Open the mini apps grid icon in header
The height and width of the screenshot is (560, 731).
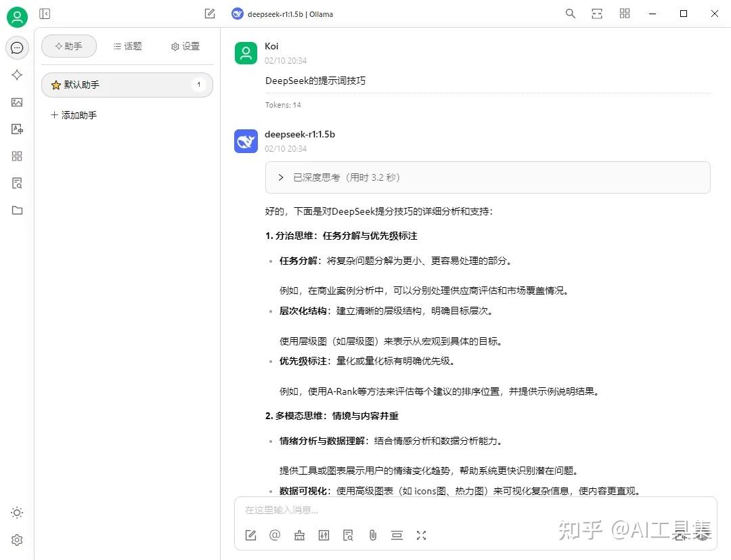[x=625, y=14]
